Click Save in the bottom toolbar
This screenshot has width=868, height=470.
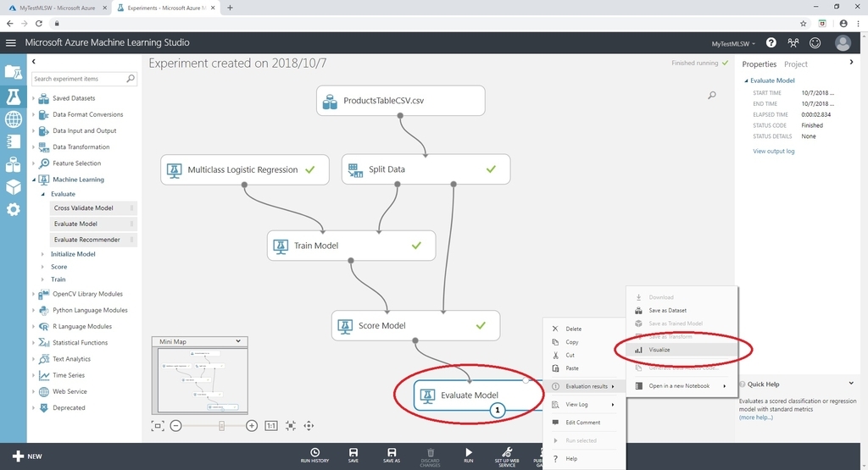(353, 455)
